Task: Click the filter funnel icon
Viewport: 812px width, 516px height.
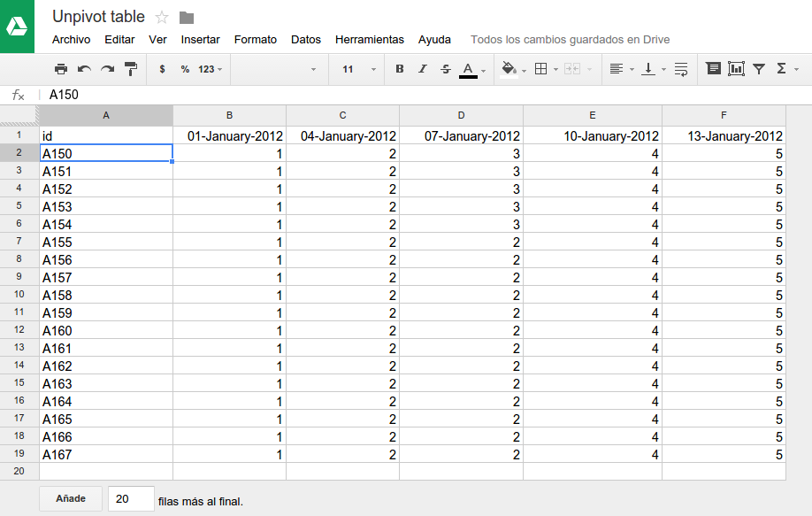Action: click(759, 69)
